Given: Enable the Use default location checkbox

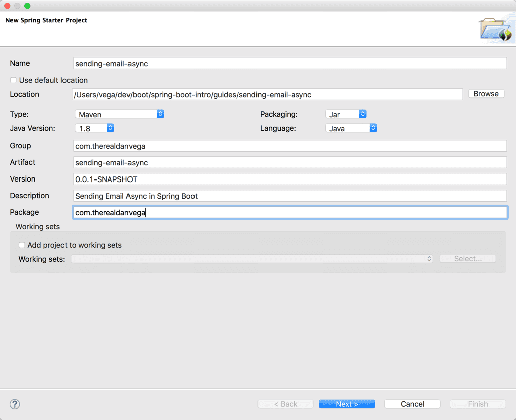Looking at the screenshot, I should (14, 80).
